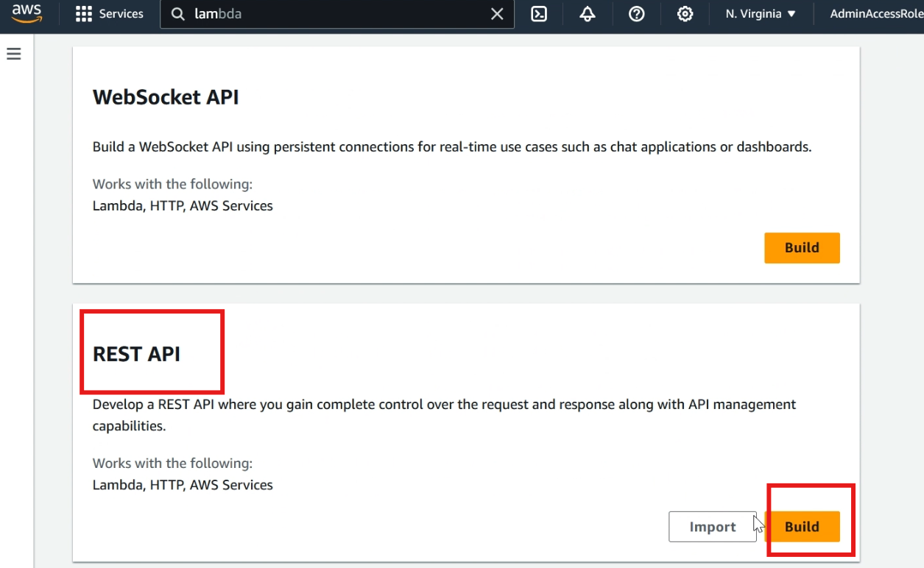Viewport: 924px width, 568px height.
Task: Click 'Lambda, HTTP, AWS Services' under WebSocket API
Action: (x=183, y=206)
